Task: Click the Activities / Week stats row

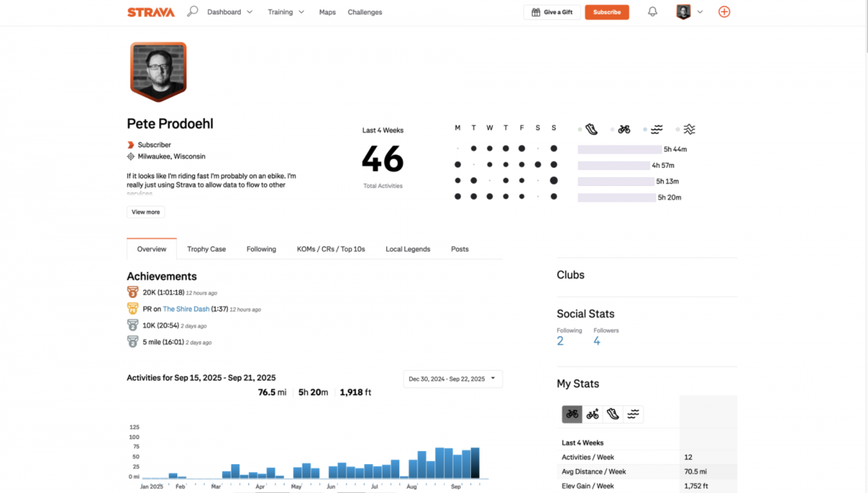Action: pos(649,457)
